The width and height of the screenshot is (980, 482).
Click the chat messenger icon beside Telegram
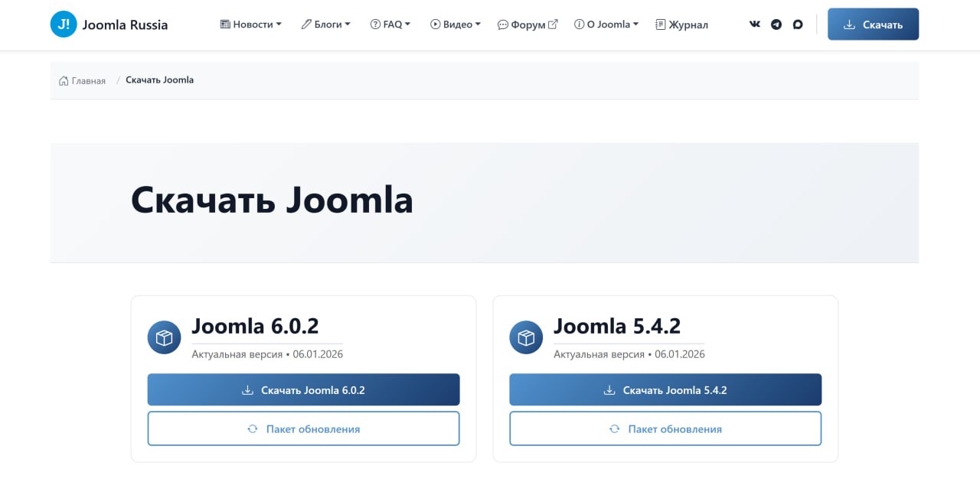coord(797,24)
